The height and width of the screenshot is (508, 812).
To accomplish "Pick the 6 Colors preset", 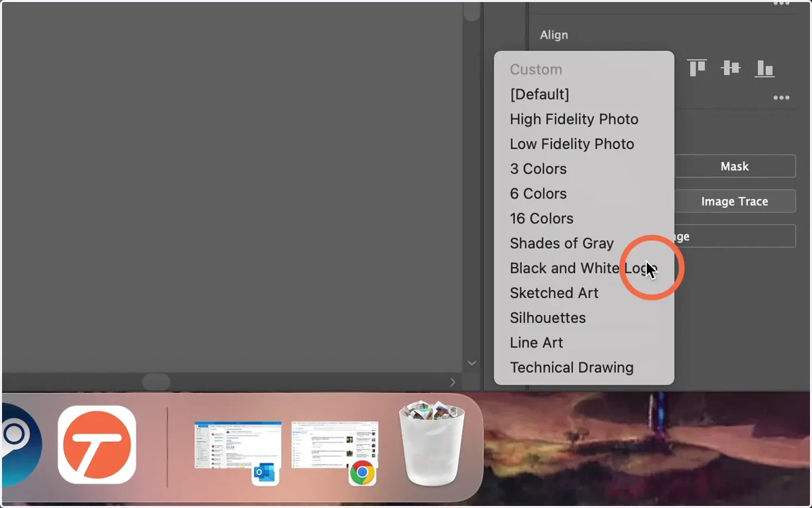I will 584,194.
